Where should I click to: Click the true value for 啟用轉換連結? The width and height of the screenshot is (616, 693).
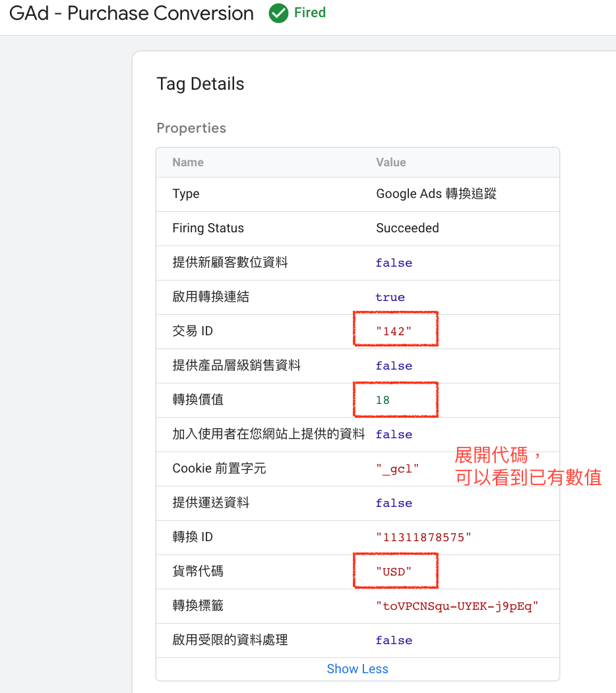click(x=390, y=297)
